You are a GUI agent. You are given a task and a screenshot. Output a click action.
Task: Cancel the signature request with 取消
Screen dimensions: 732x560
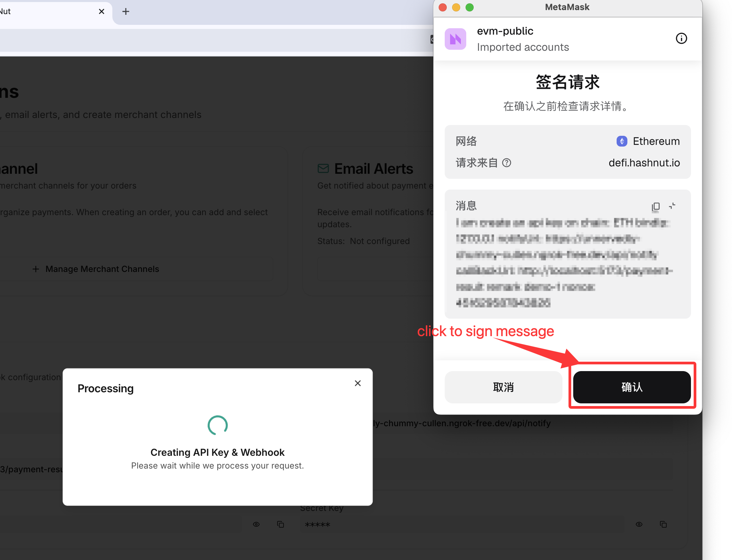[503, 387]
